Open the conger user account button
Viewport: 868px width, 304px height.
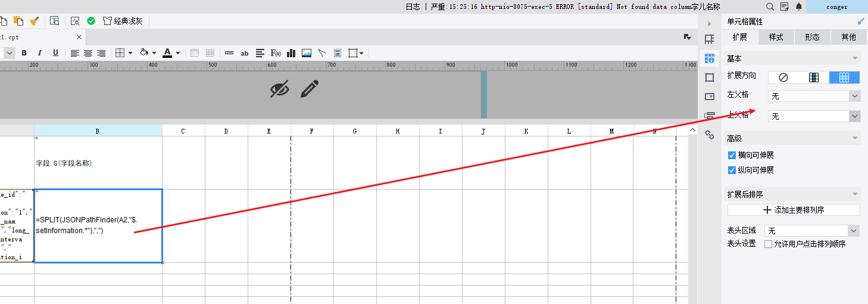pos(837,7)
